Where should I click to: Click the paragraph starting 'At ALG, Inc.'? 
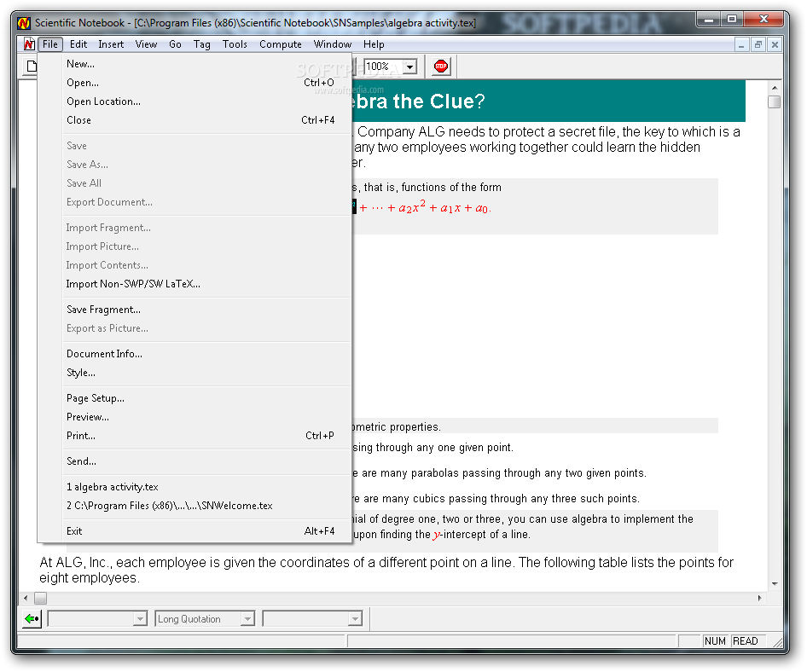(x=386, y=570)
